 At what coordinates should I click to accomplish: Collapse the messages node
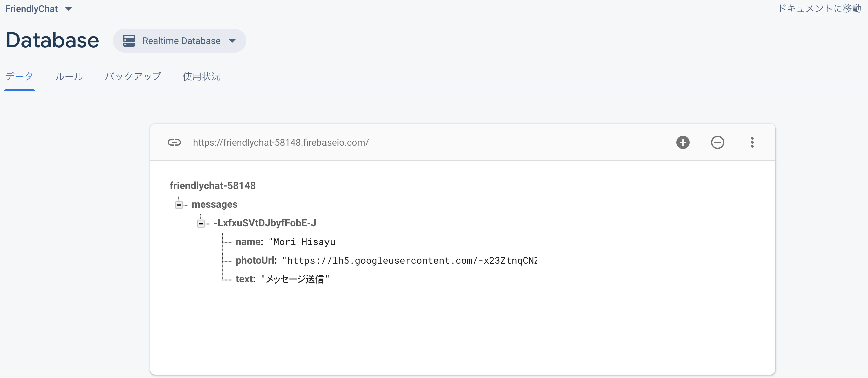(179, 205)
